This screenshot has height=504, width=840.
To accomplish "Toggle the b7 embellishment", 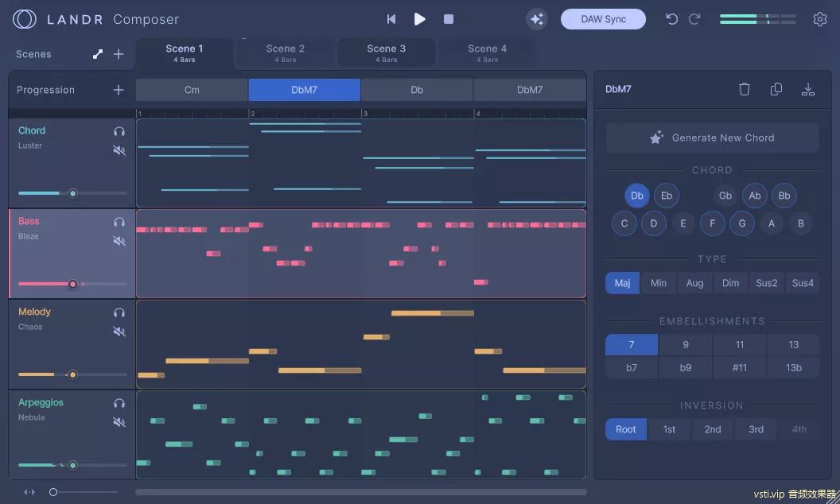I will [632, 367].
